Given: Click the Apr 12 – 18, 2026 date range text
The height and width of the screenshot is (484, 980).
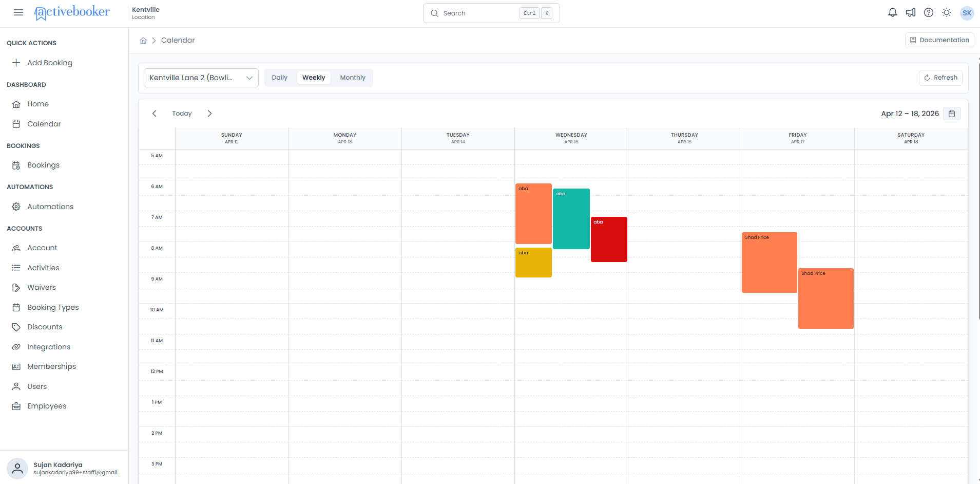Looking at the screenshot, I should pos(910,114).
